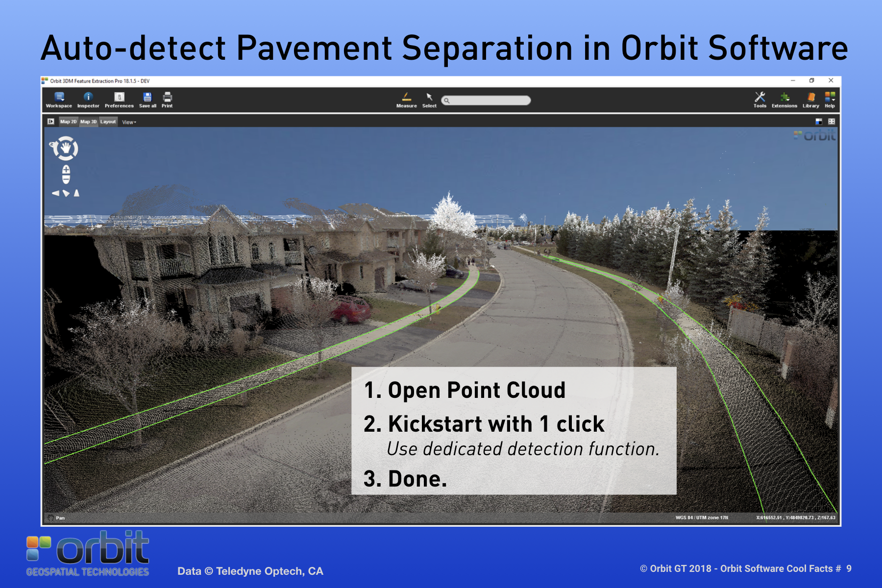Open the Inspector tool
Viewport: 882px width, 588px height.
88,99
